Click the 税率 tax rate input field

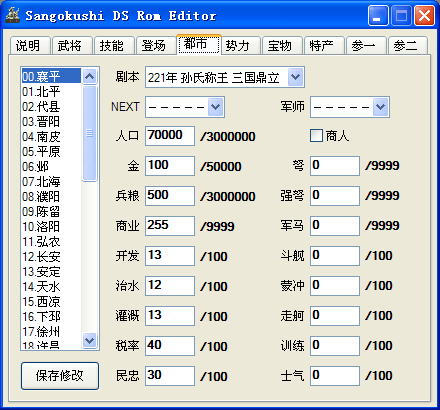click(x=170, y=346)
